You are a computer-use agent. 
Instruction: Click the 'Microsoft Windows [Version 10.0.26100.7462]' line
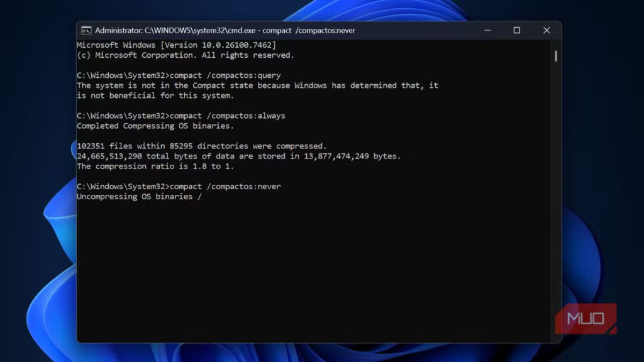click(x=176, y=45)
